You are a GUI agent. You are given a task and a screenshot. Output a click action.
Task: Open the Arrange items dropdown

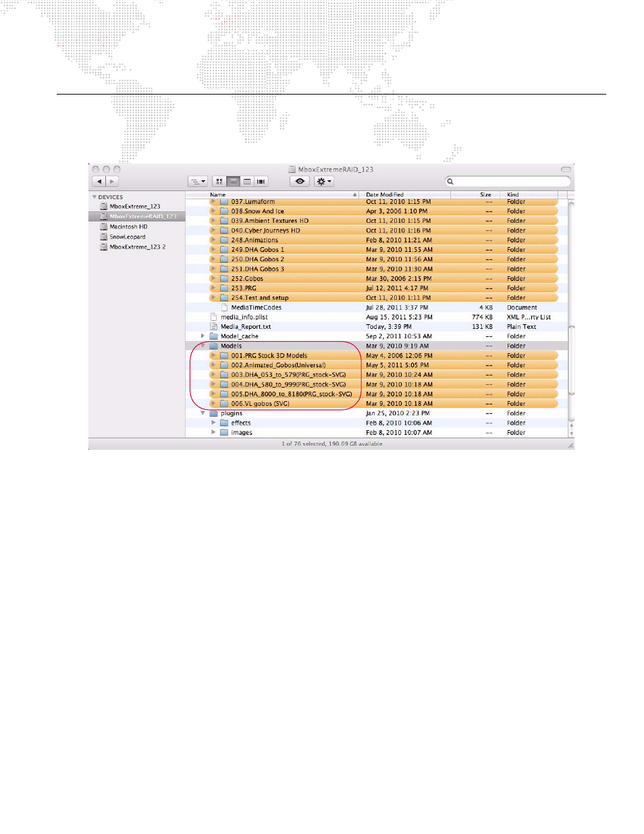(x=197, y=181)
